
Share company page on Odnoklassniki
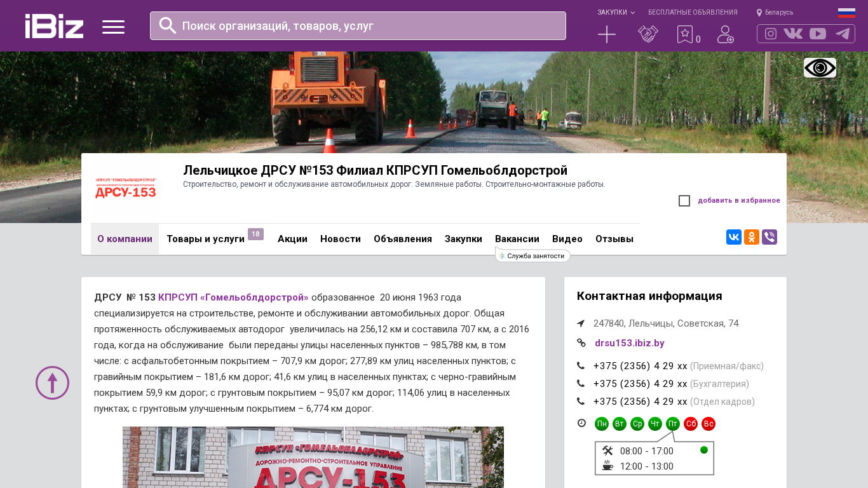[x=752, y=237]
